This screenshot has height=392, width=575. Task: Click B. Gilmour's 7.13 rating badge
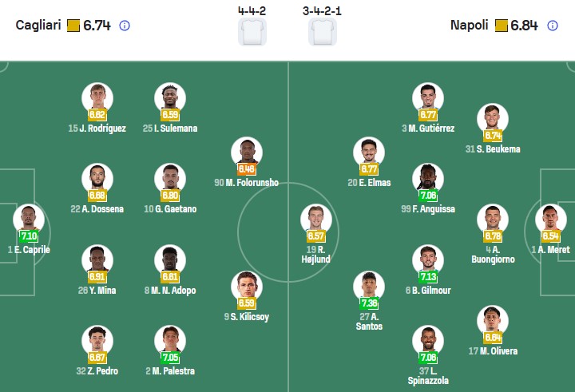(x=428, y=276)
